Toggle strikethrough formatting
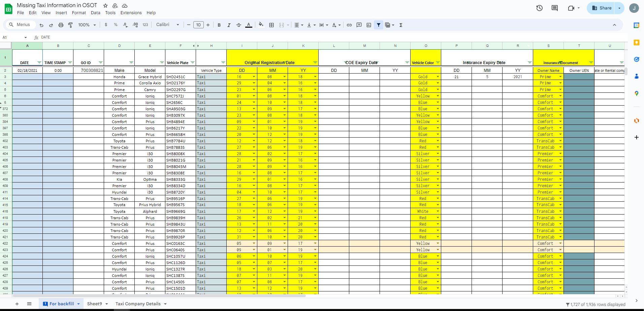The width and height of the screenshot is (644, 311). click(239, 25)
